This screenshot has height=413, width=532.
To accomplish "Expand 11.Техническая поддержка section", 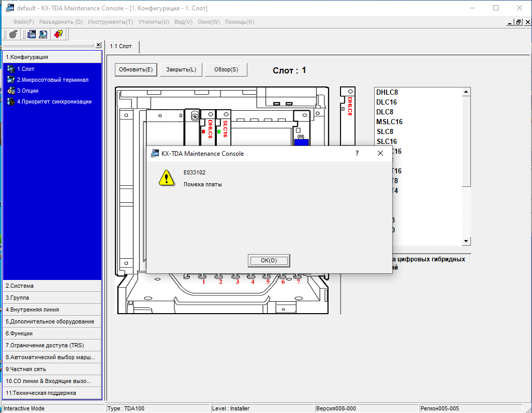I will pos(52,393).
